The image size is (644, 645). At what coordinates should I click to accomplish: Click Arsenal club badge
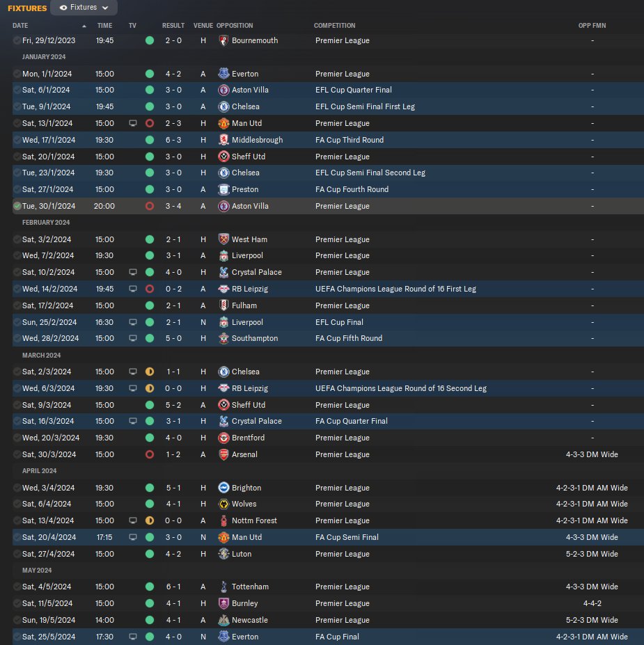click(x=223, y=454)
